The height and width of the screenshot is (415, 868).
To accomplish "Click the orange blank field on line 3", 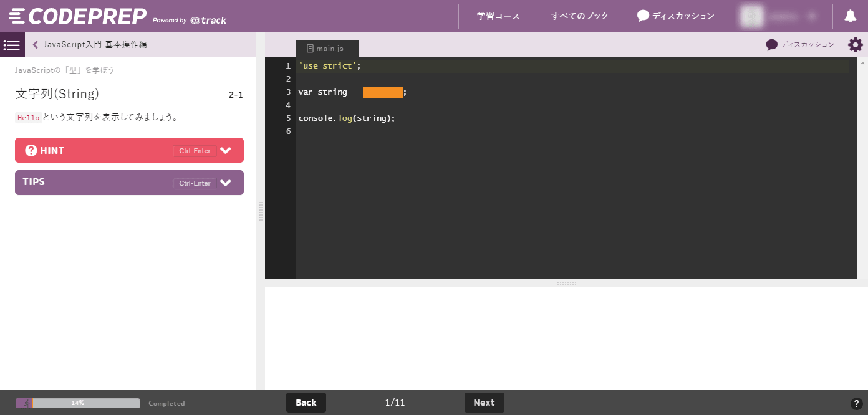I will [383, 92].
